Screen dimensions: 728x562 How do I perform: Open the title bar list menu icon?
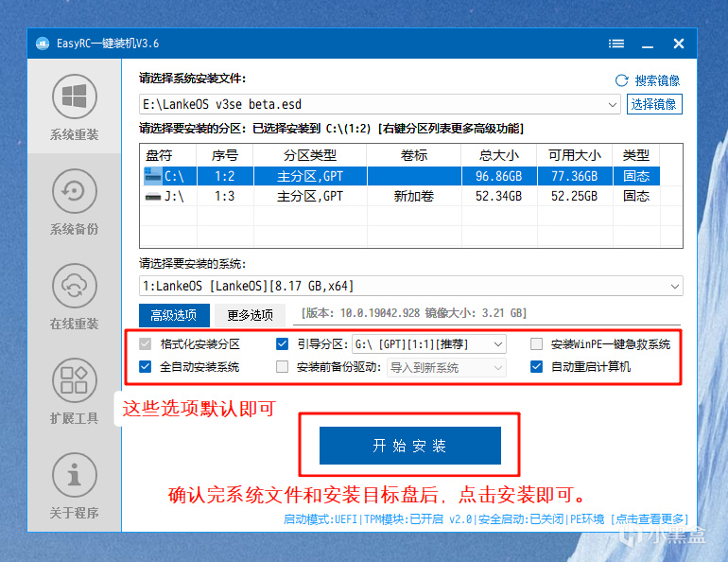tap(616, 44)
